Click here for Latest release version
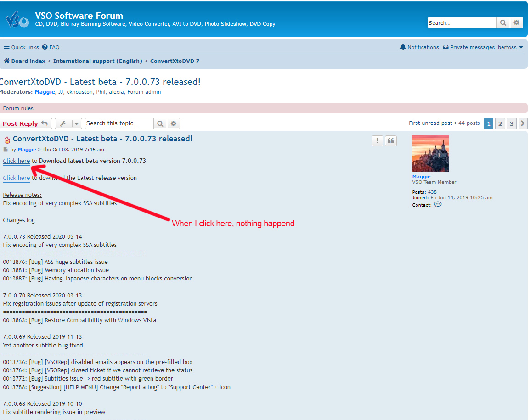This screenshot has width=530, height=420. point(17,178)
